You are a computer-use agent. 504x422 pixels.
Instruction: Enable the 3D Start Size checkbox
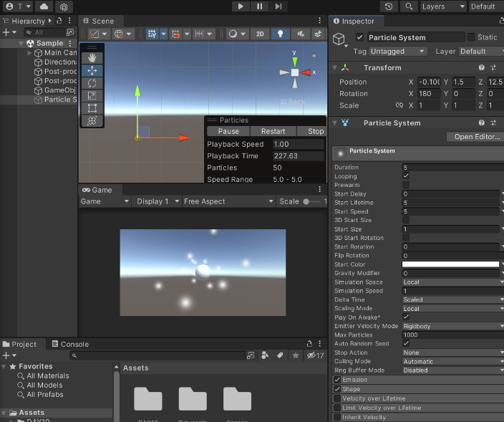406,220
